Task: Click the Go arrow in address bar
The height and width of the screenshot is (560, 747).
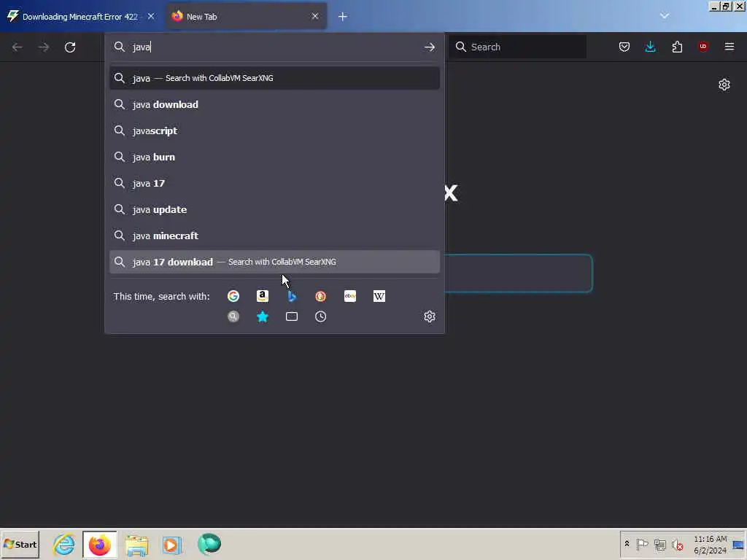Action: (x=429, y=47)
